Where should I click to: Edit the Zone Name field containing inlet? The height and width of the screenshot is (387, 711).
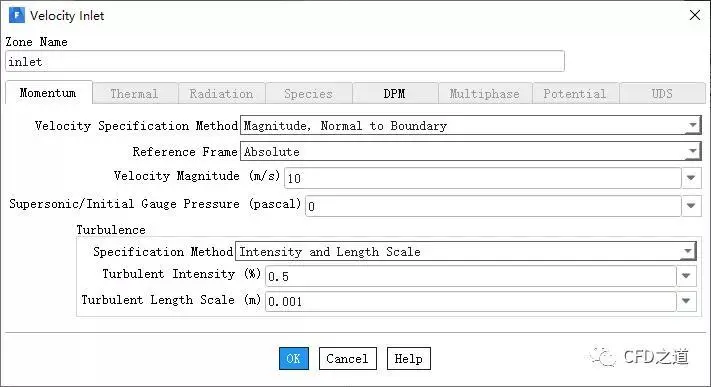285,61
